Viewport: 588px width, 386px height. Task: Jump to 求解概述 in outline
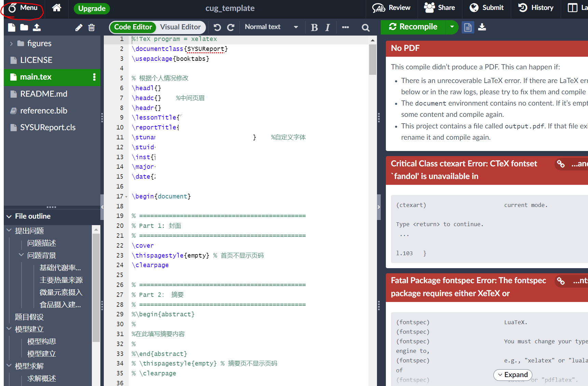point(42,378)
